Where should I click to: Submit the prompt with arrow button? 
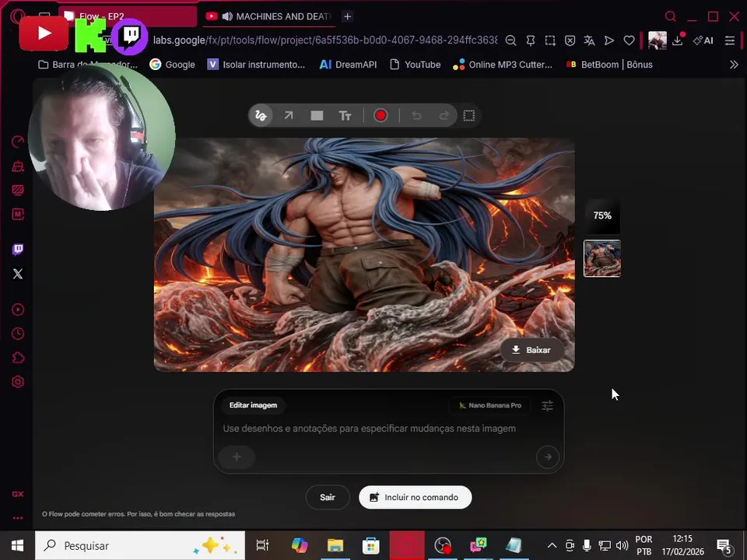[548, 457]
